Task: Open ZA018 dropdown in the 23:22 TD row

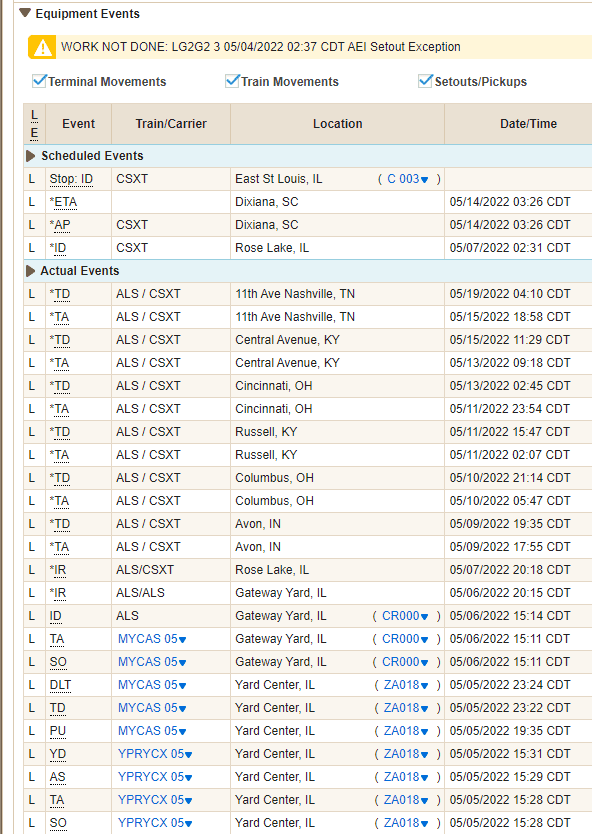Action: (406, 708)
